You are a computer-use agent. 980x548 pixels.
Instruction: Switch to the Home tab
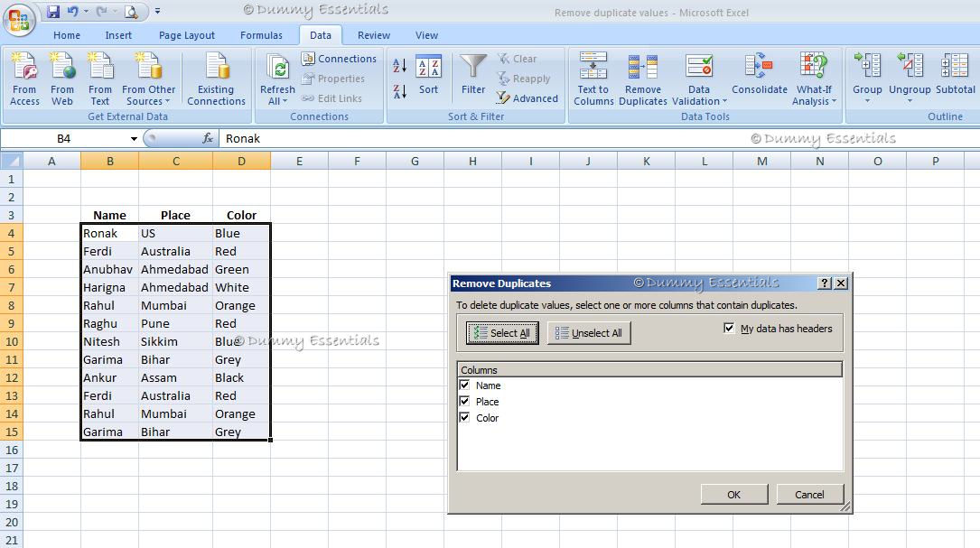pyautogui.click(x=67, y=35)
